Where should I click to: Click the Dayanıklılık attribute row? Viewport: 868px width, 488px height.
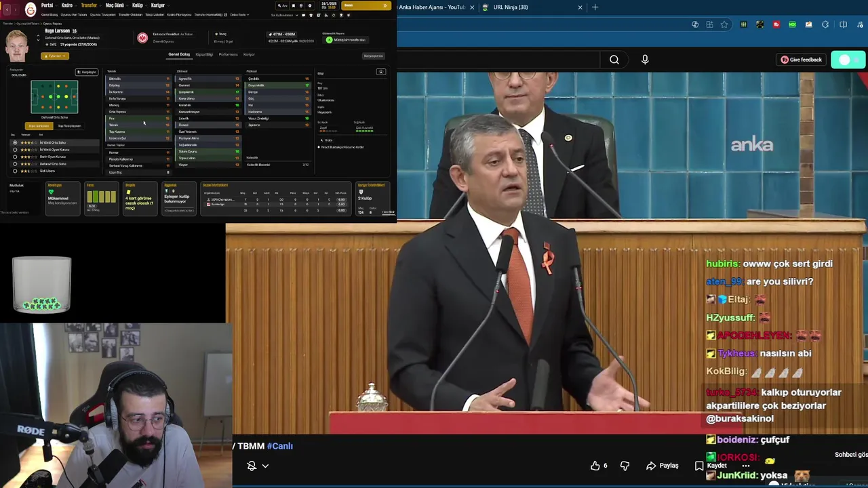click(x=278, y=85)
